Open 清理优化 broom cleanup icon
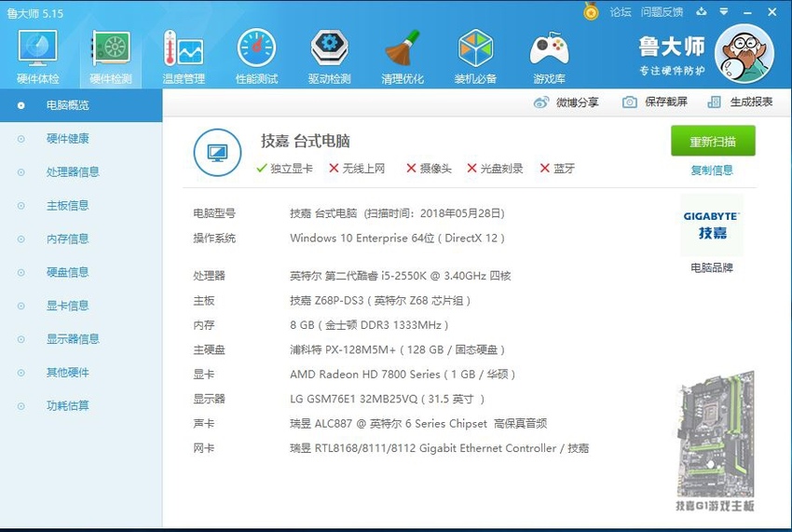The height and width of the screenshot is (532, 792). pyautogui.click(x=403, y=56)
